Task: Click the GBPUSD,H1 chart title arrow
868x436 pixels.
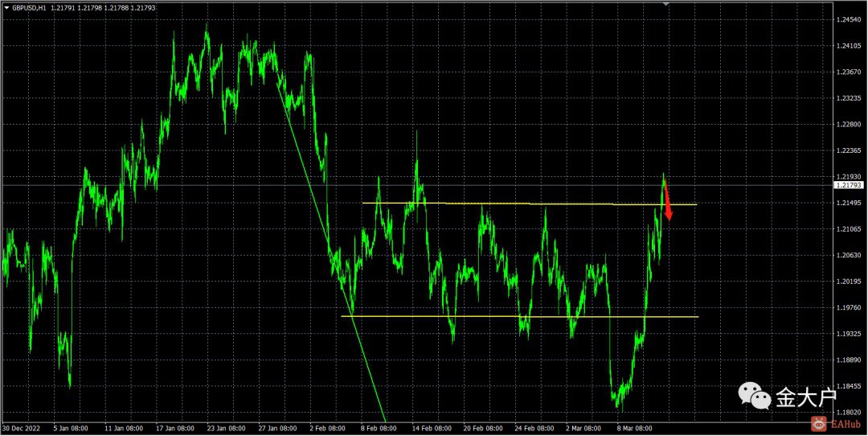Action: click(6, 8)
